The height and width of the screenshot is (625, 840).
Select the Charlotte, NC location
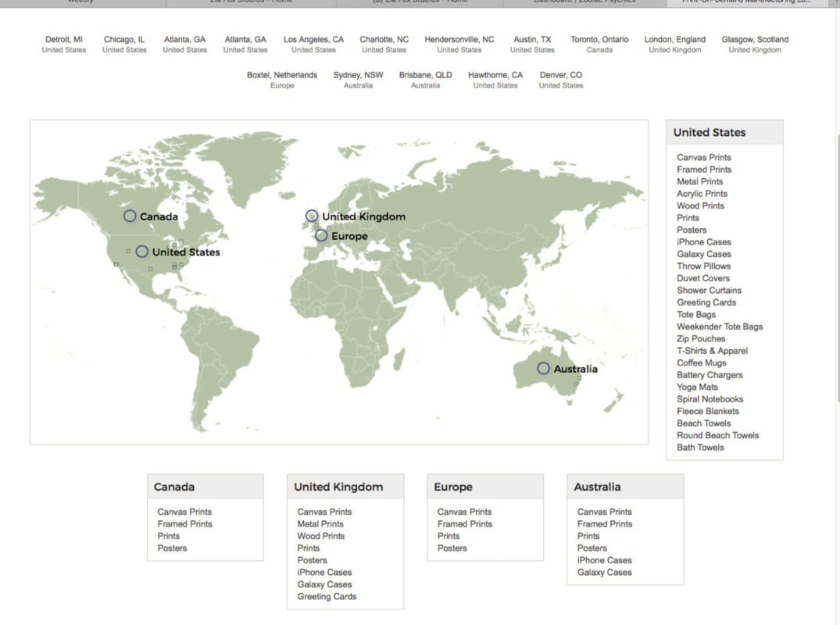pyautogui.click(x=384, y=45)
